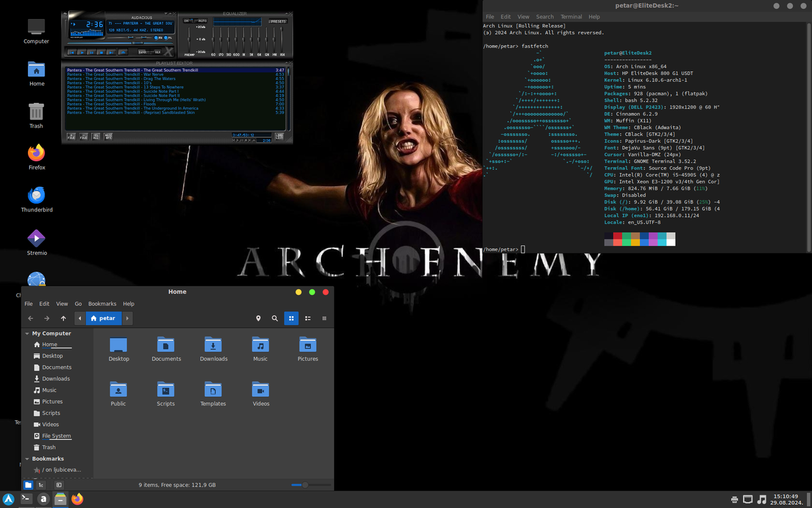This screenshot has height=508, width=812.
Task: Collapse the My Computer sidebar section
Action: point(27,333)
